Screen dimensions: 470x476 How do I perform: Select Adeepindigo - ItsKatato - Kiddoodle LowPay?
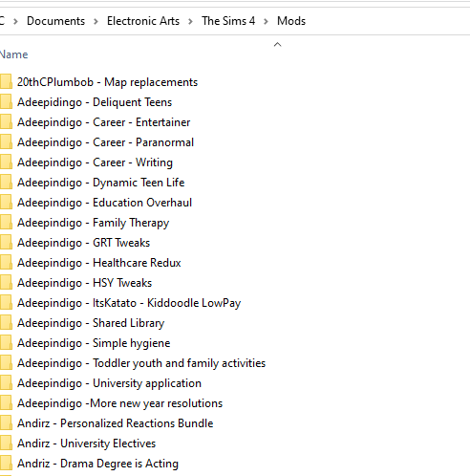pos(129,303)
